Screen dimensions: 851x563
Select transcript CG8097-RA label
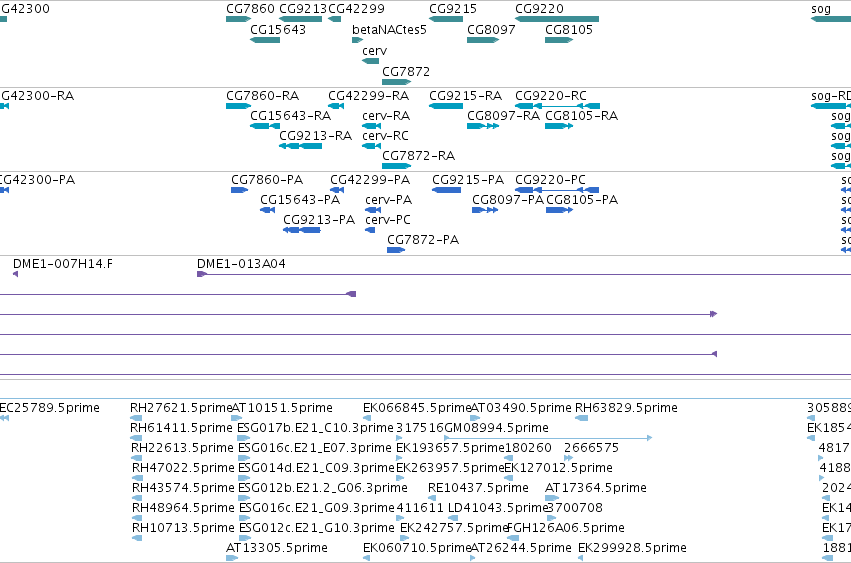point(504,116)
